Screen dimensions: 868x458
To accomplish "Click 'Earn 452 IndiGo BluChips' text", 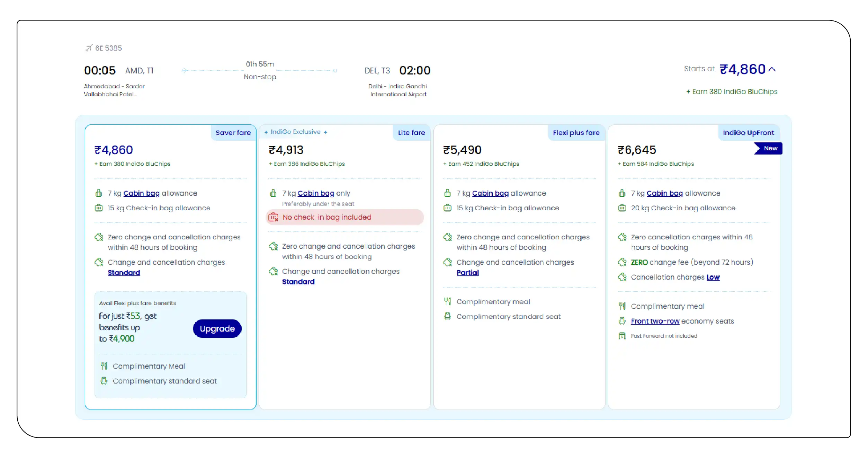I will click(x=481, y=164).
